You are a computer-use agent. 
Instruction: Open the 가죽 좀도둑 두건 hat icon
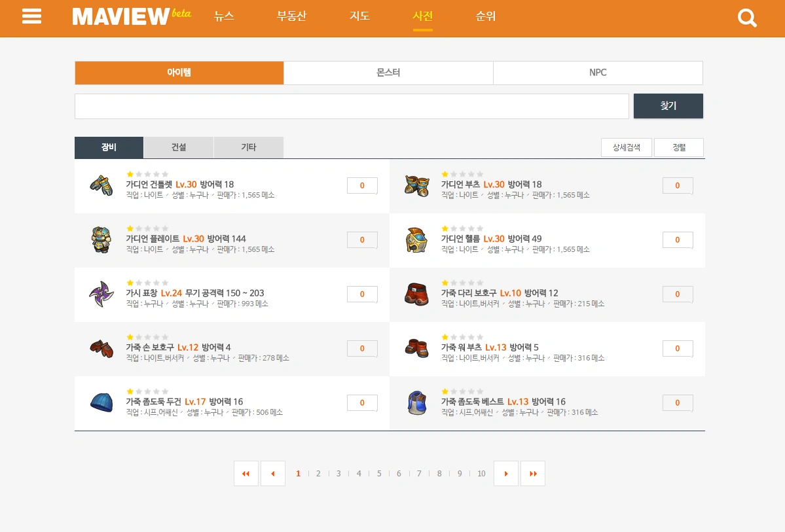click(x=101, y=402)
